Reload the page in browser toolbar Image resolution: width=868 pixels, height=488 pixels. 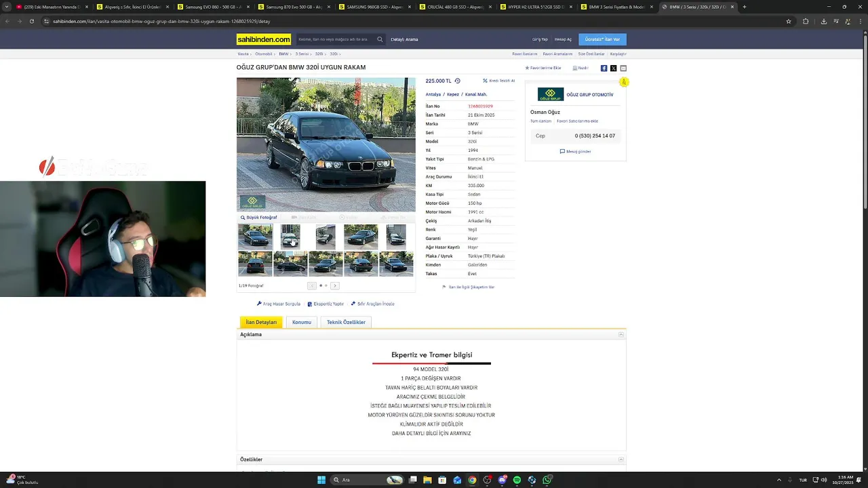tap(31, 21)
